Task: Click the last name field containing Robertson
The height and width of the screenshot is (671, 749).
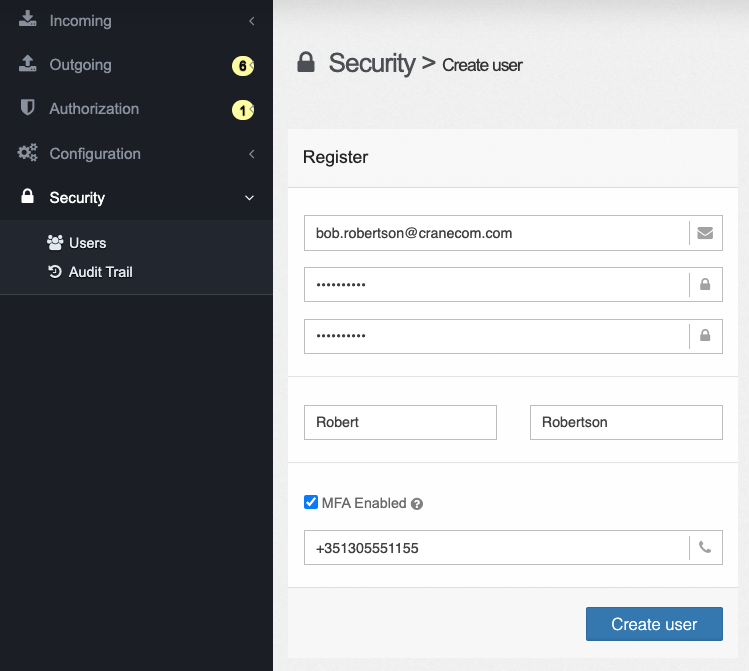Action: [x=626, y=422]
